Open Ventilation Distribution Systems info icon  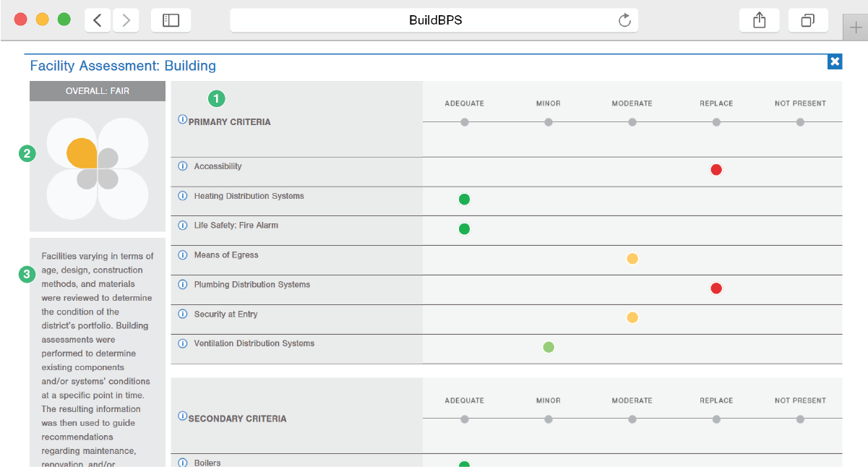pyautogui.click(x=183, y=343)
